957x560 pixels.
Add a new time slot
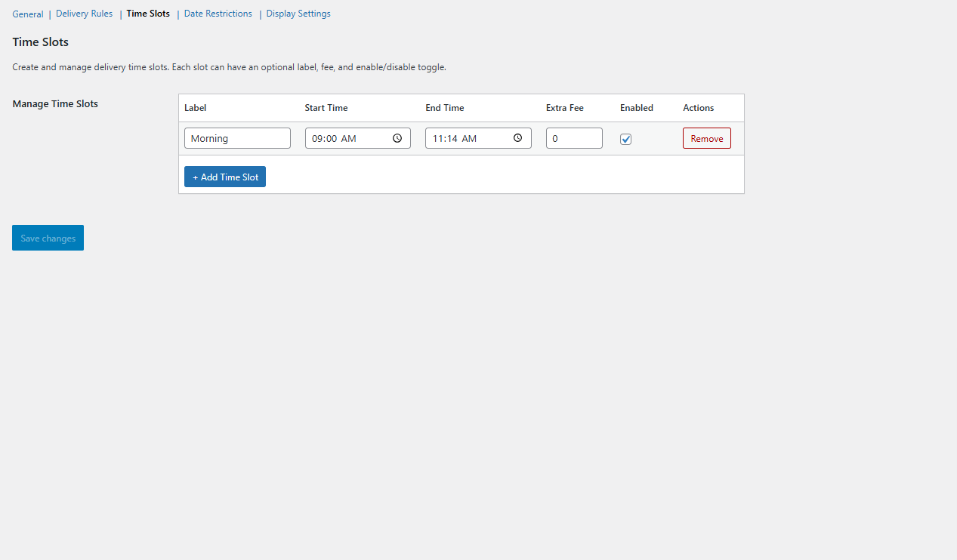click(x=224, y=177)
